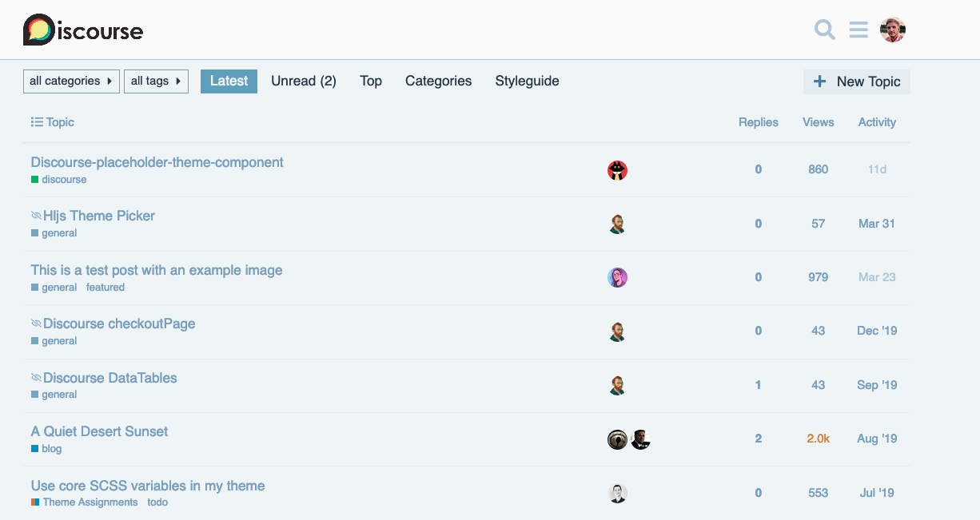This screenshot has height=520, width=980.
Task: Click the bulk select list icon beside Topic
Action: [x=37, y=122]
